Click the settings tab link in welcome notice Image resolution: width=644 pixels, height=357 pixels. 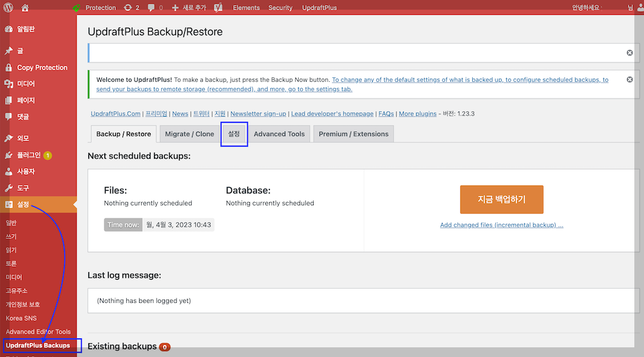pyautogui.click(x=352, y=84)
